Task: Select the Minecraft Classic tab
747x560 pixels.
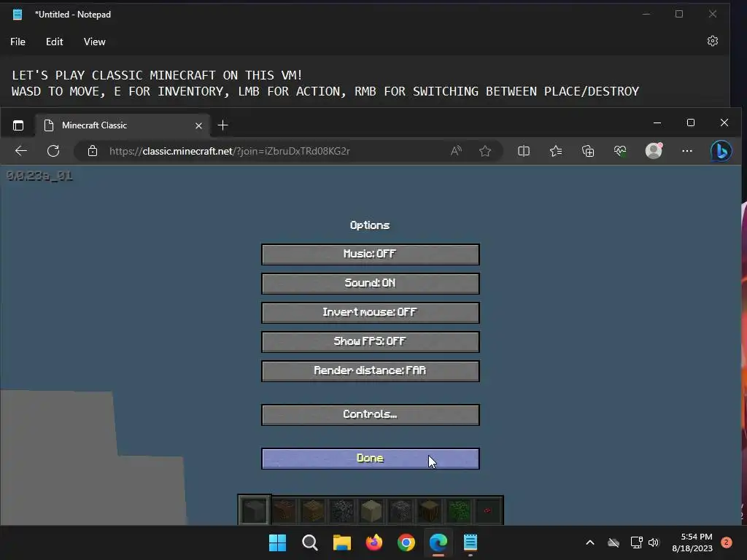Action: pyautogui.click(x=123, y=125)
